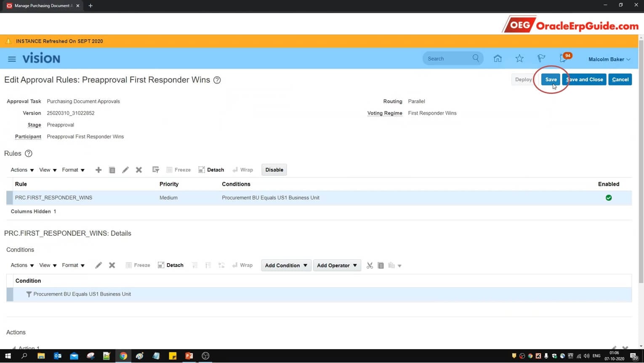
Task: Detach the Conditions table
Action: click(170, 265)
